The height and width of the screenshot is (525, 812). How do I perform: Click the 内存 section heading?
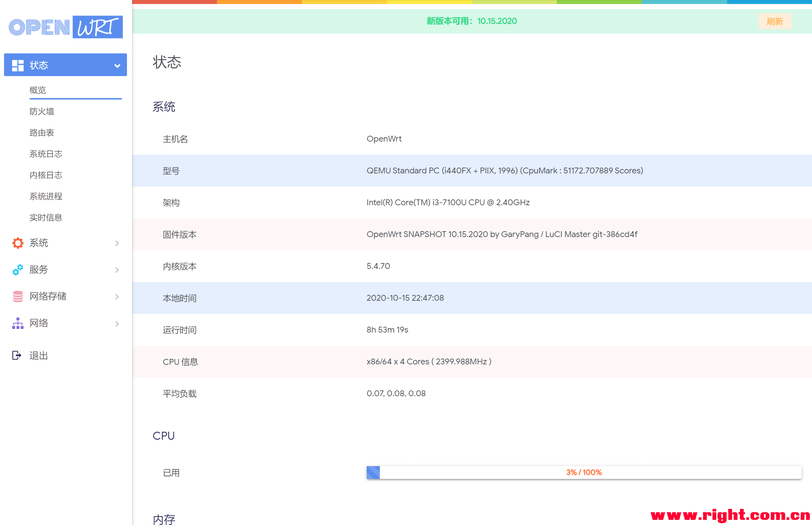click(164, 520)
